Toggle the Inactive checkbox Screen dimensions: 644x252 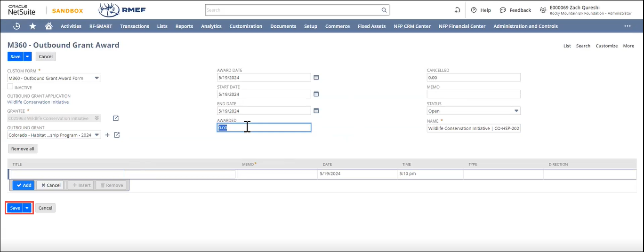[10, 87]
